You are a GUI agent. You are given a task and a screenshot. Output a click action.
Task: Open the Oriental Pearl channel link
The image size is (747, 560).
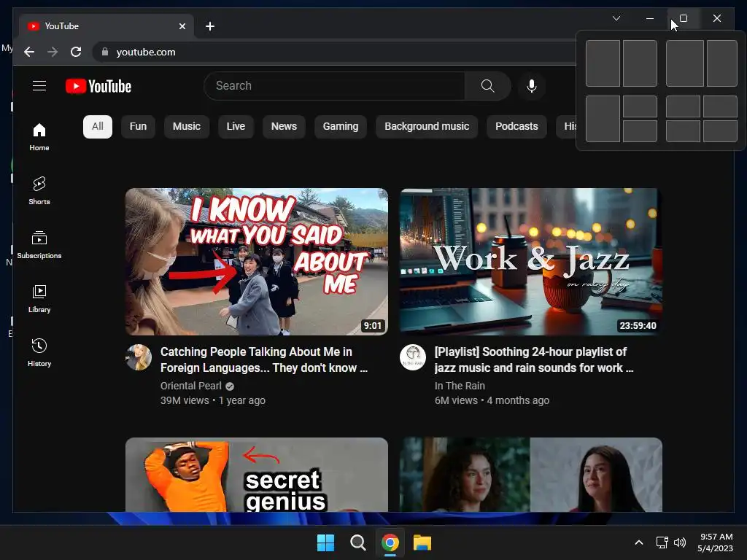coord(191,386)
